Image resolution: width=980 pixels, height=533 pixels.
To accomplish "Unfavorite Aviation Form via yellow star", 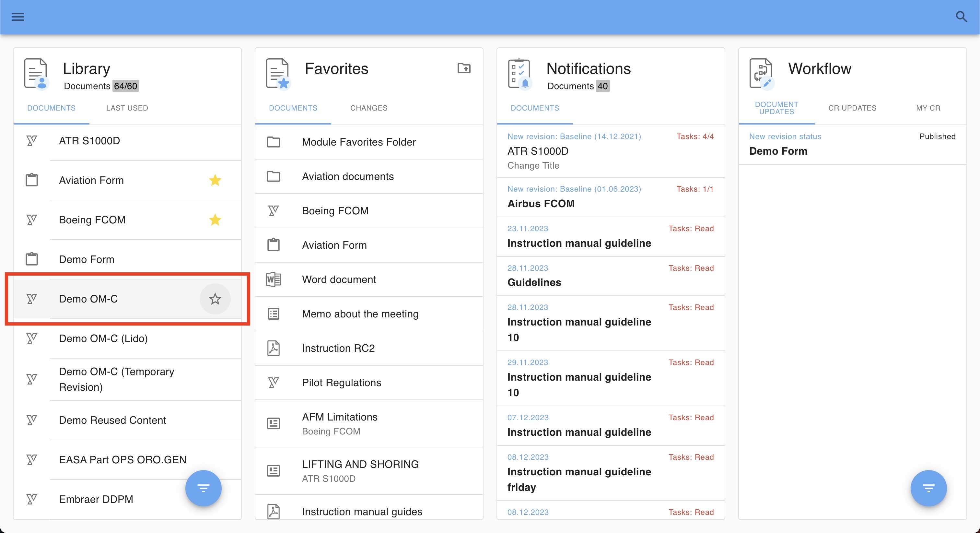I will [215, 180].
